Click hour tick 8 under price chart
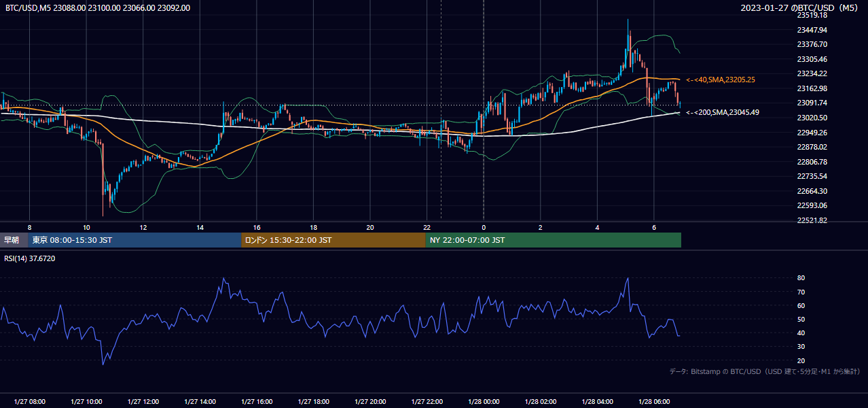Viewport: 868px width, 408px height. [29, 227]
